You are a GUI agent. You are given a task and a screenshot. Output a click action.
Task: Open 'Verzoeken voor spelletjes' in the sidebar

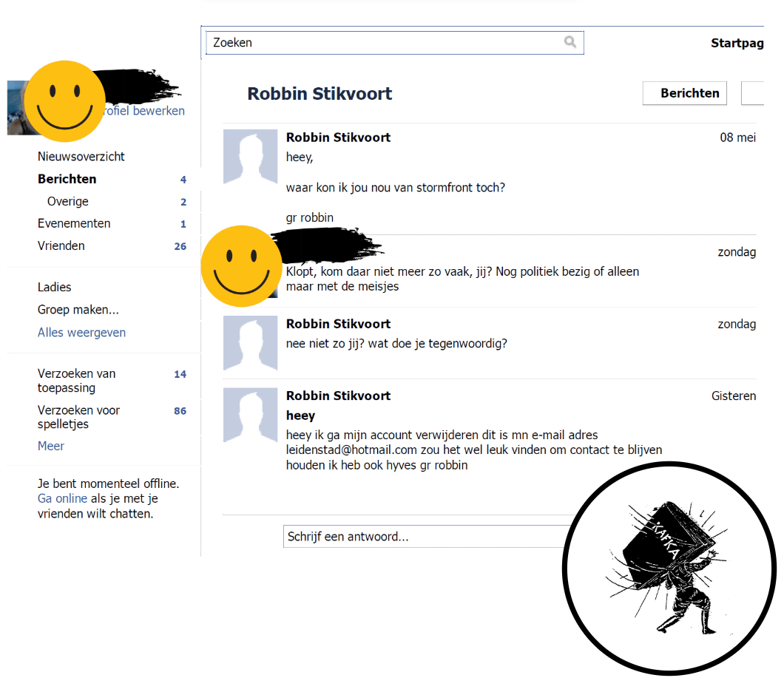[78, 417]
